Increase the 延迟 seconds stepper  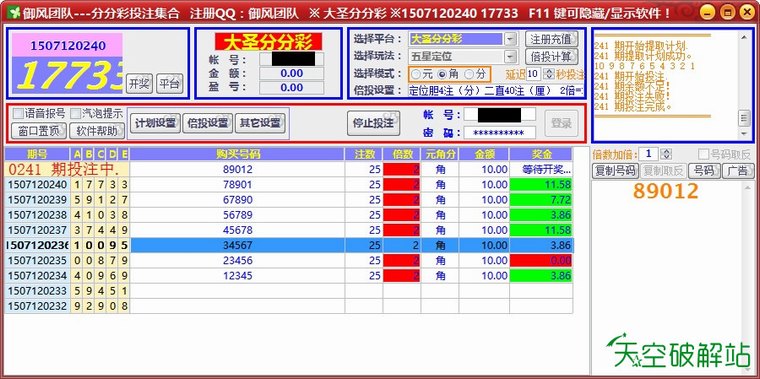coord(549,71)
